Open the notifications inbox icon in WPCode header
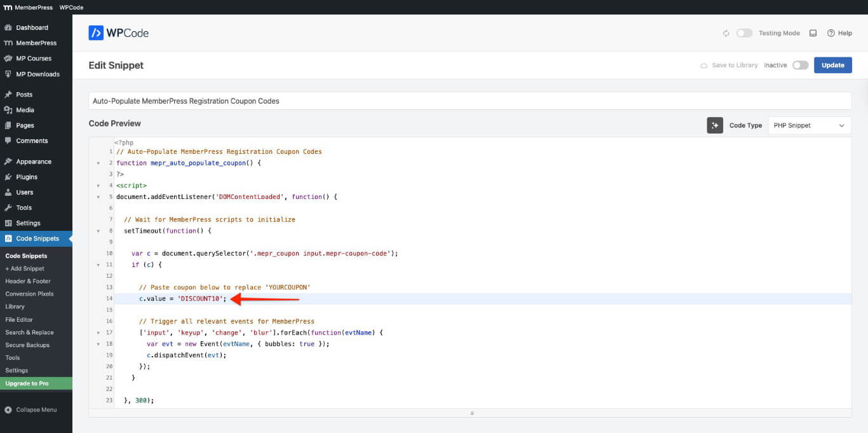Image resolution: width=868 pixels, height=433 pixels. tap(813, 32)
